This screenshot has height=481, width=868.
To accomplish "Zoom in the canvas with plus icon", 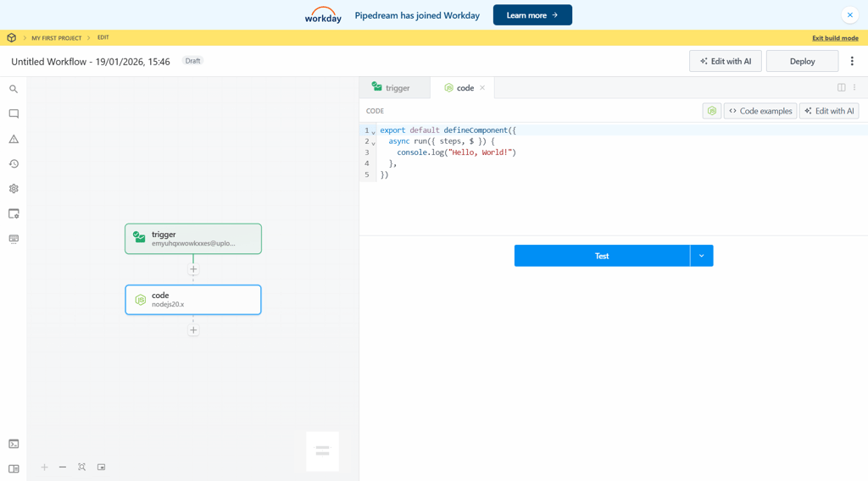I will [x=44, y=467].
